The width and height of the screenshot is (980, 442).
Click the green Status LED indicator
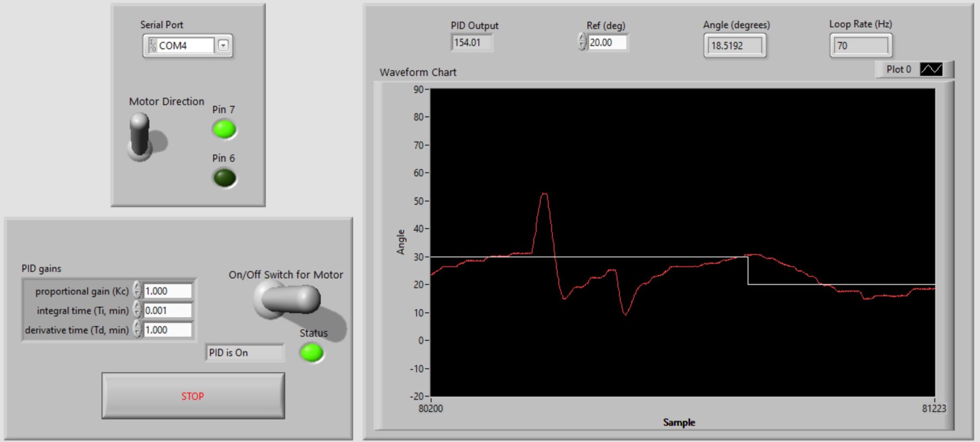tap(312, 353)
